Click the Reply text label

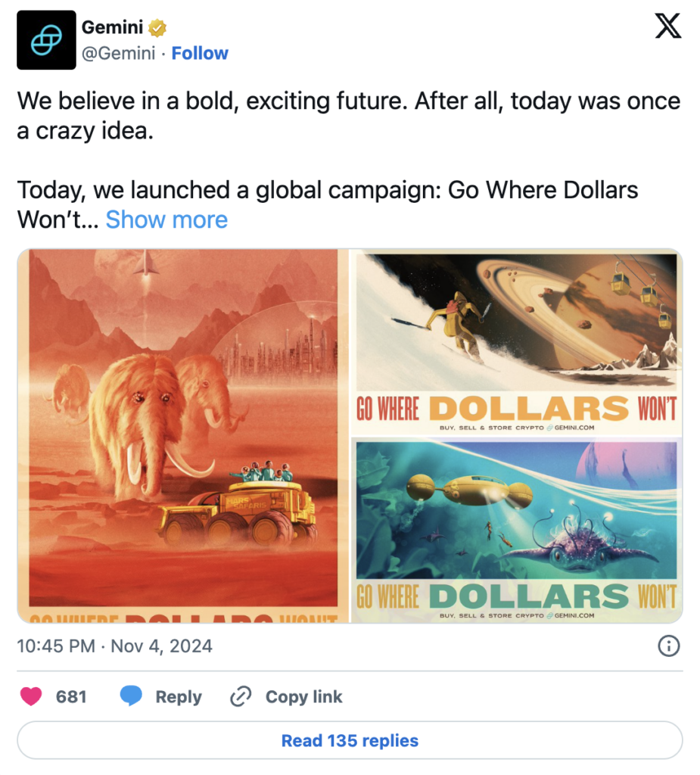(179, 697)
